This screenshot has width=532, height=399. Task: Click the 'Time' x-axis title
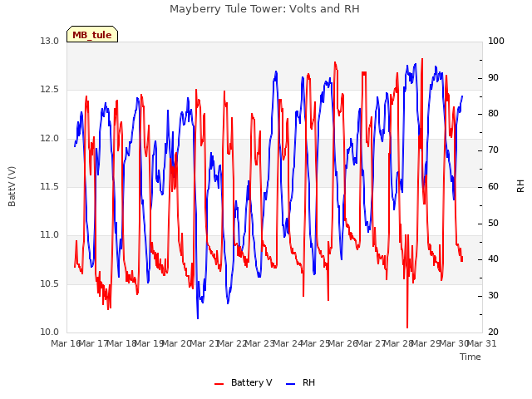pyautogui.click(x=470, y=357)
